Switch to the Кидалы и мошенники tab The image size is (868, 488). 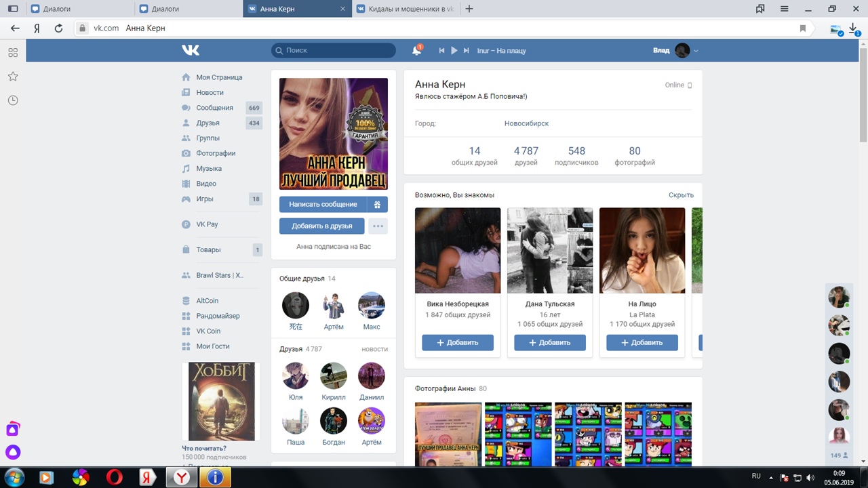[406, 9]
